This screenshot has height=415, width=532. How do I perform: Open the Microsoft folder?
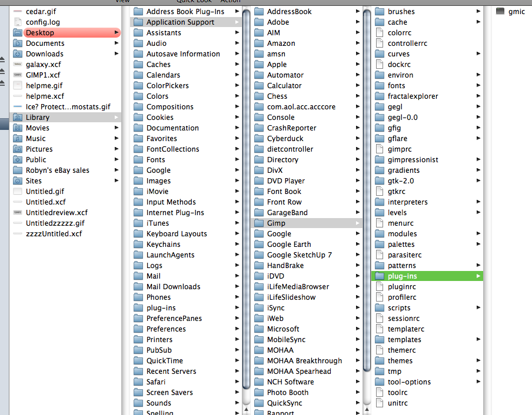307,329
